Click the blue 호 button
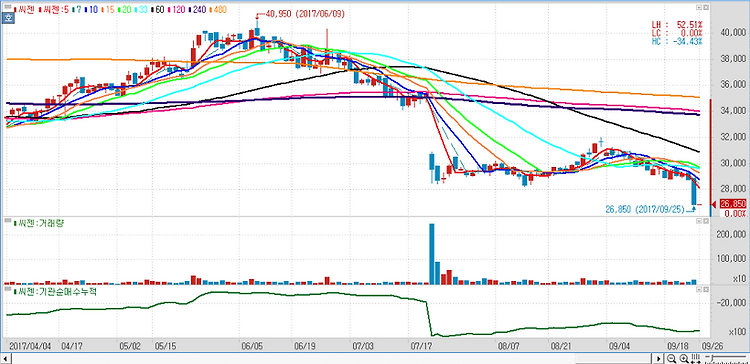The image size is (750, 364). click(8, 18)
